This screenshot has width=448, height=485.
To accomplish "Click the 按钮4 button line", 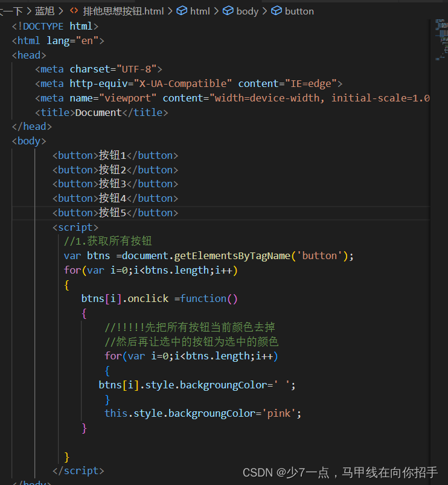I will [115, 198].
